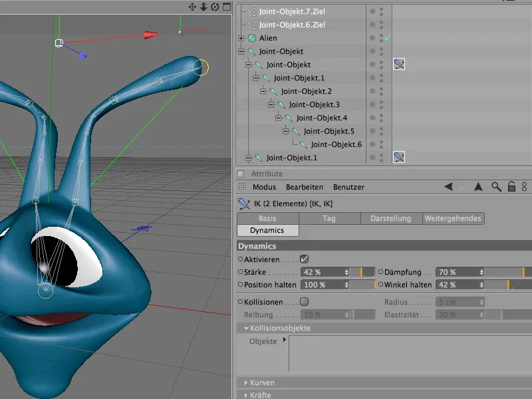Click the up arrow in Attribute manager
532x399 pixels.
click(x=478, y=187)
